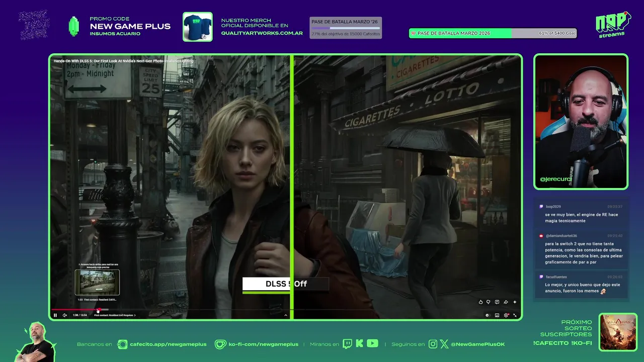This screenshot has width=644, height=362.
Task: Click the God of War giveaway thumbnail
Action: 618,332
